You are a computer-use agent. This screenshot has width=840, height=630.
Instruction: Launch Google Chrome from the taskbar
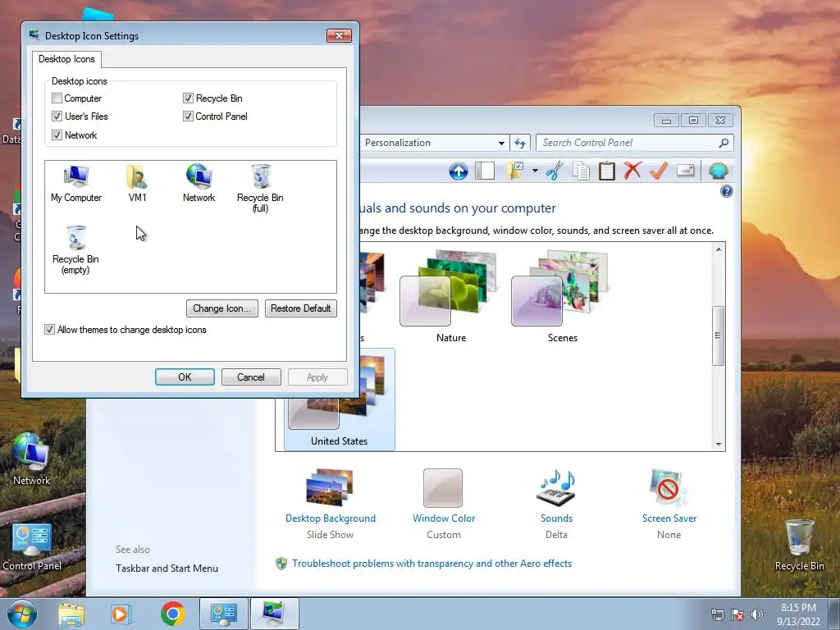pyautogui.click(x=172, y=614)
